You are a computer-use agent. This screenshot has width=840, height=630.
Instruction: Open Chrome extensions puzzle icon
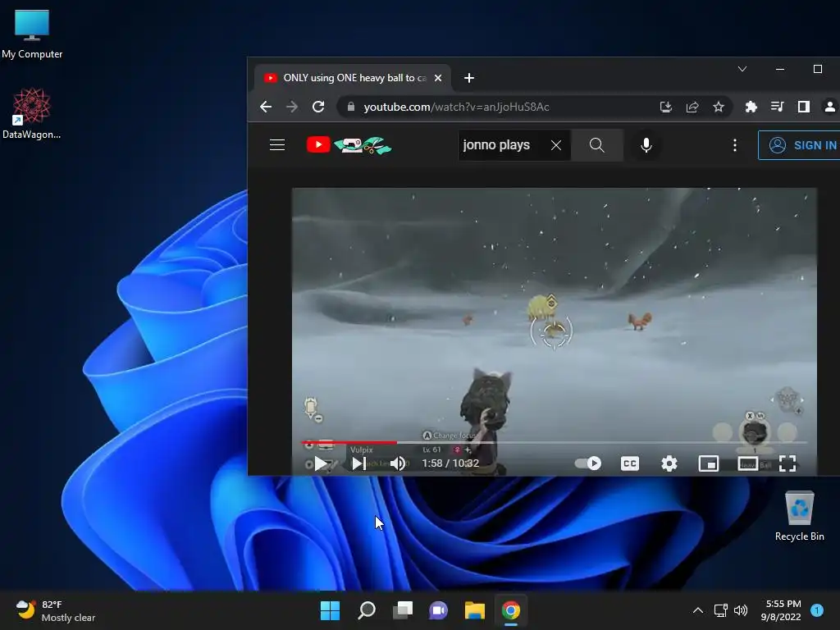click(751, 107)
